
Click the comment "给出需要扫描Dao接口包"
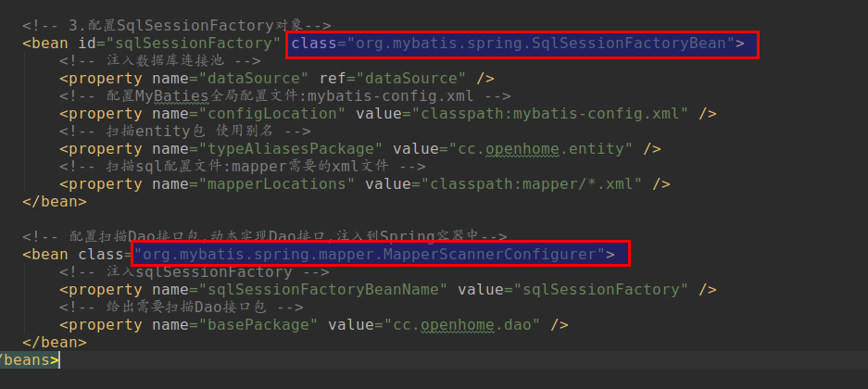coord(182,307)
